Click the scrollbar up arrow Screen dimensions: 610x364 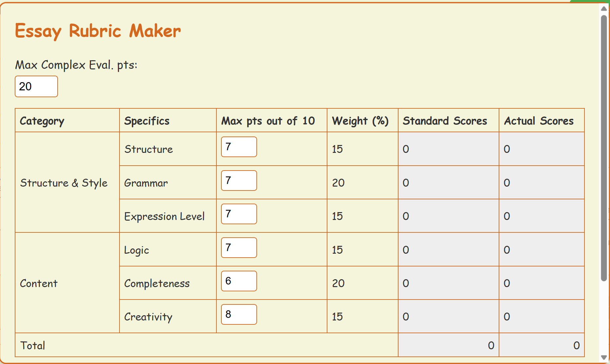[x=604, y=9]
